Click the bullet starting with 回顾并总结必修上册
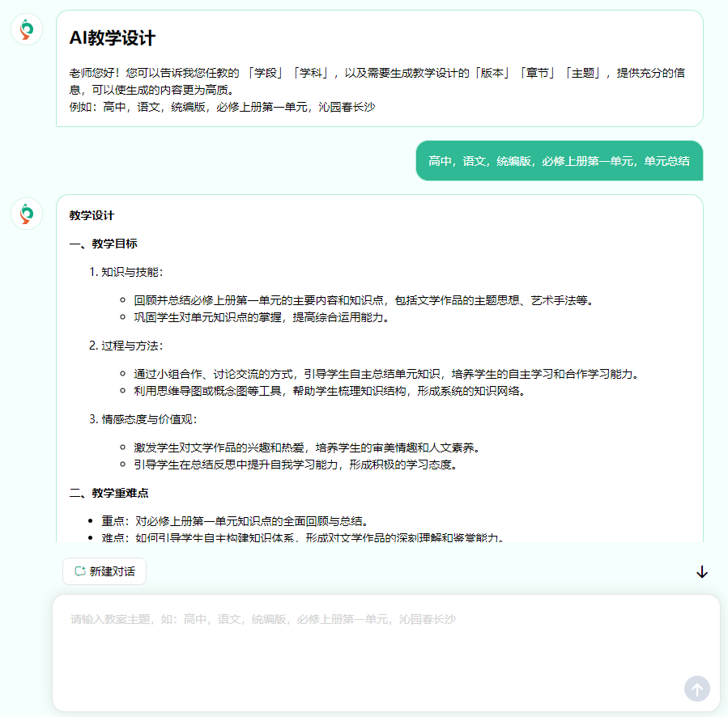 click(x=364, y=300)
